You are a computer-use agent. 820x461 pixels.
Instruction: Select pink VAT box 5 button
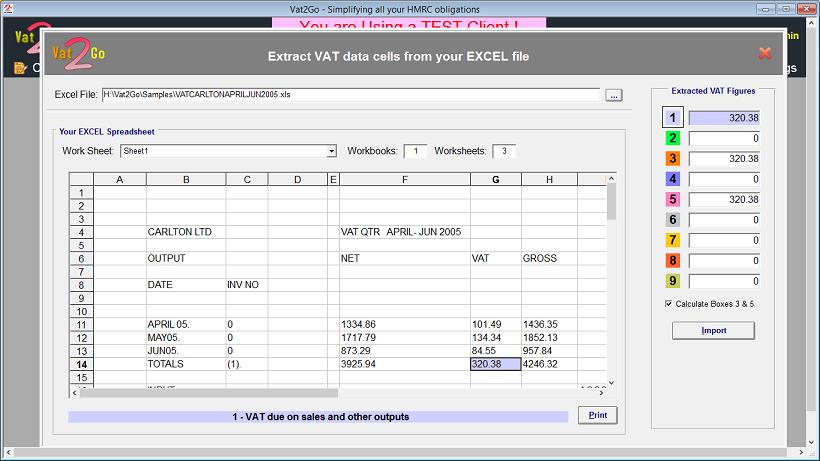(673, 199)
